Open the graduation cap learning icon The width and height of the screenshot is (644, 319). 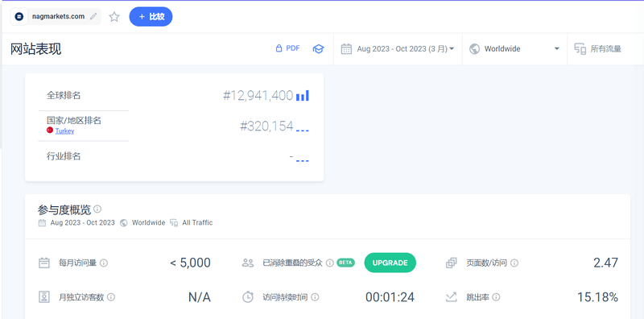[318, 49]
